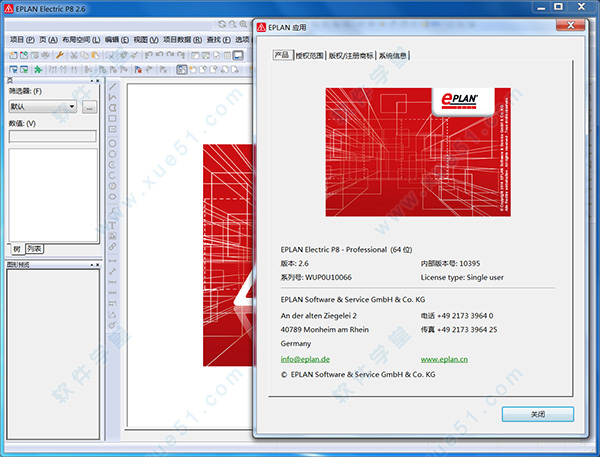Click the green puzzle piece icon
600x457 pixels.
tap(38, 70)
